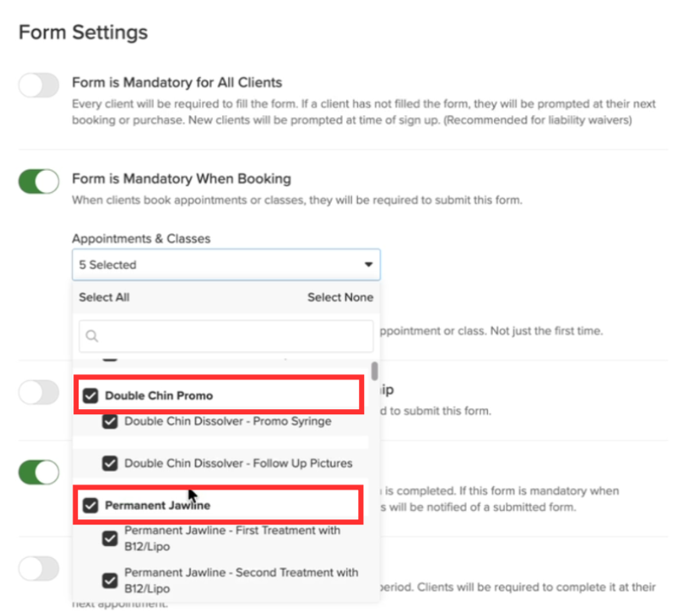Viewport: 681px width, 616px height.
Task: Toggle the bottom off switch for form expiry period
Action: point(38,568)
